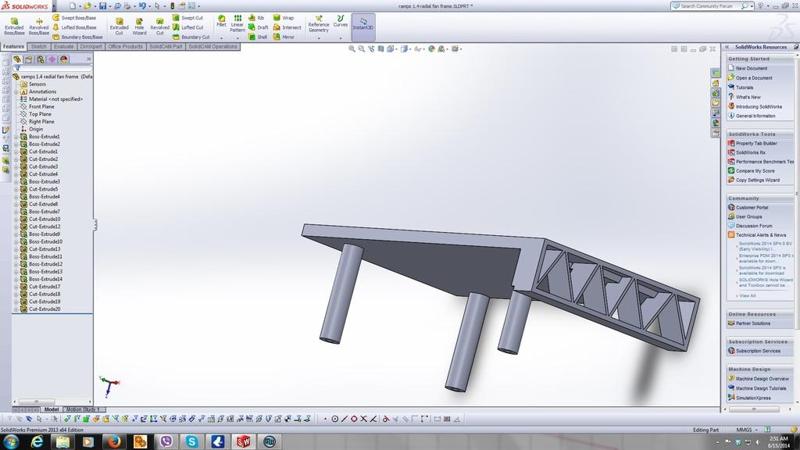This screenshot has width=800, height=450.
Task: Select the Wrap tool
Action: click(284, 18)
